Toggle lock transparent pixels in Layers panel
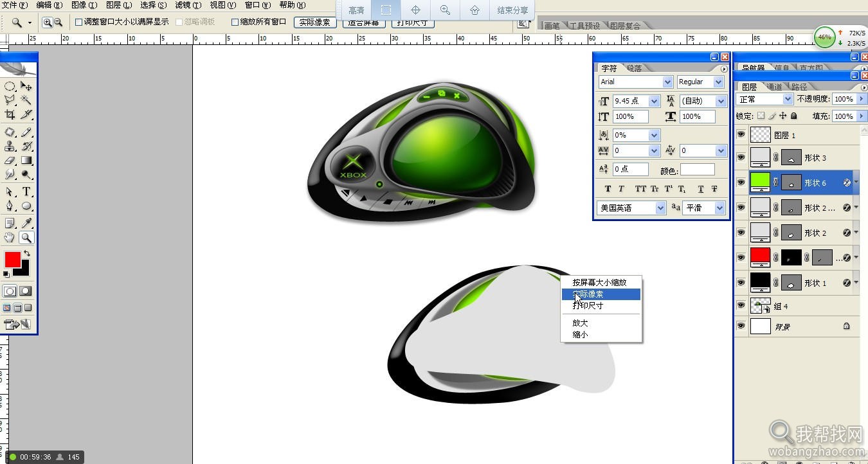 (x=761, y=116)
